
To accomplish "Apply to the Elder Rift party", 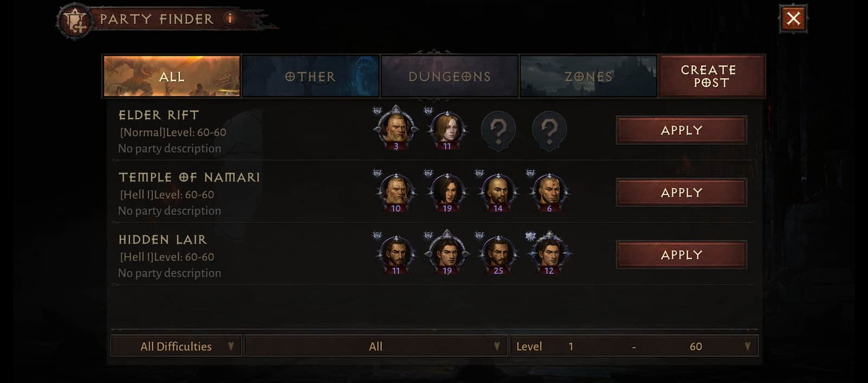I will [681, 130].
